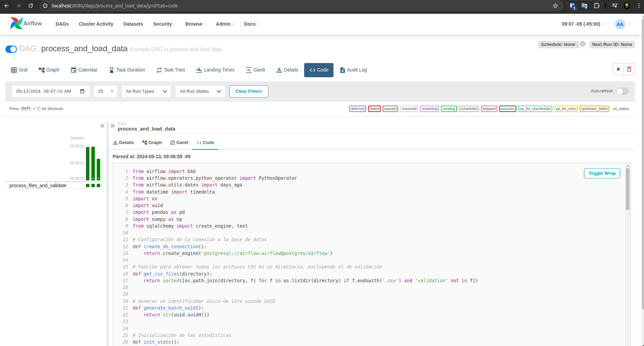The image size is (644, 346).
Task: Open Chrome three-dot menu
Action: 639,6
